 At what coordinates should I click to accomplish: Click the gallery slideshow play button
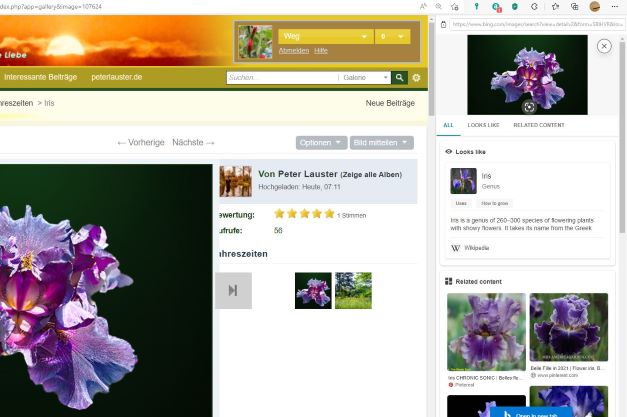pos(233,290)
